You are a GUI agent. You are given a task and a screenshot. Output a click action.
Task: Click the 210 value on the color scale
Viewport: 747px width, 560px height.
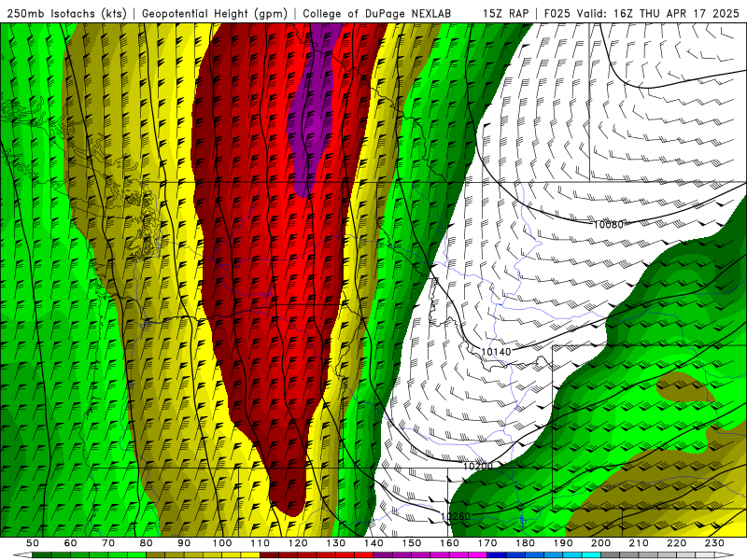tap(639, 543)
